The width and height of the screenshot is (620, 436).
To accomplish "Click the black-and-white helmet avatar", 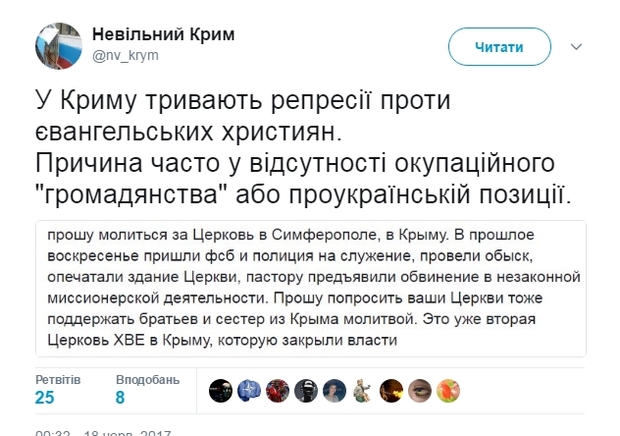I will coord(307,388).
